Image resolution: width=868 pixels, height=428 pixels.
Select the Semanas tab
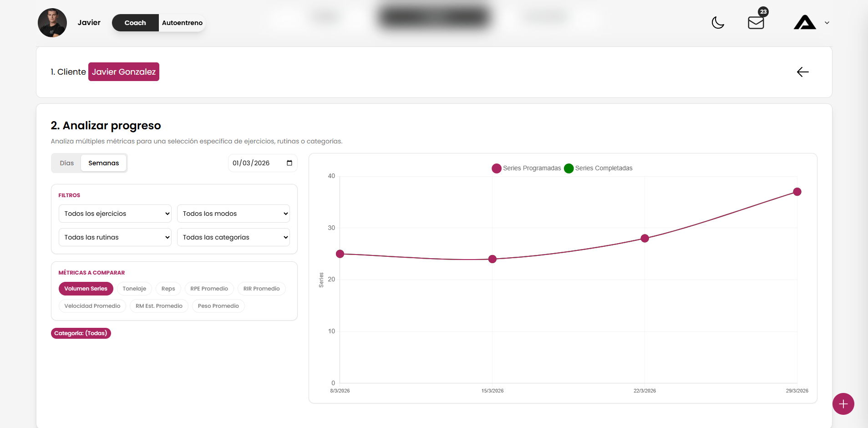coord(103,163)
